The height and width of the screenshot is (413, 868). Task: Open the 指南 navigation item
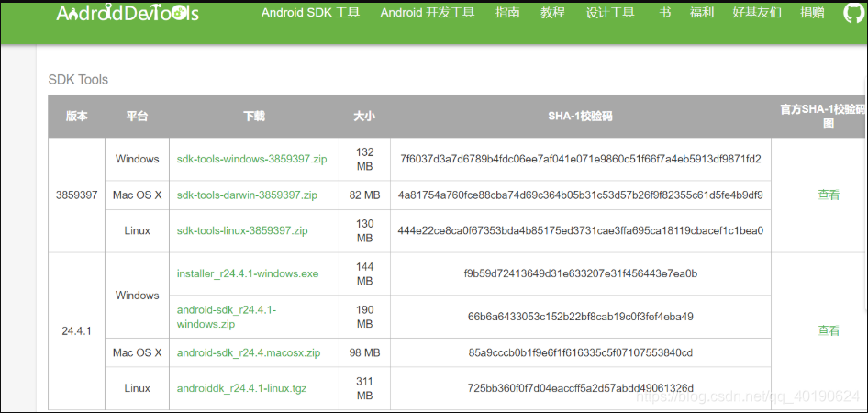(x=507, y=13)
